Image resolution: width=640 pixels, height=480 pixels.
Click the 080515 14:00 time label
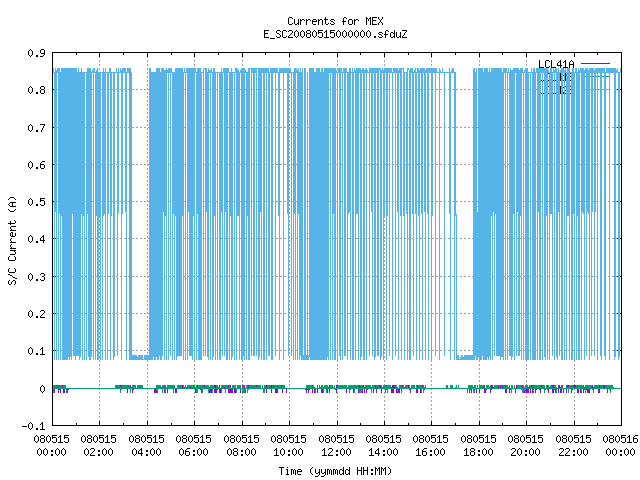383,446
